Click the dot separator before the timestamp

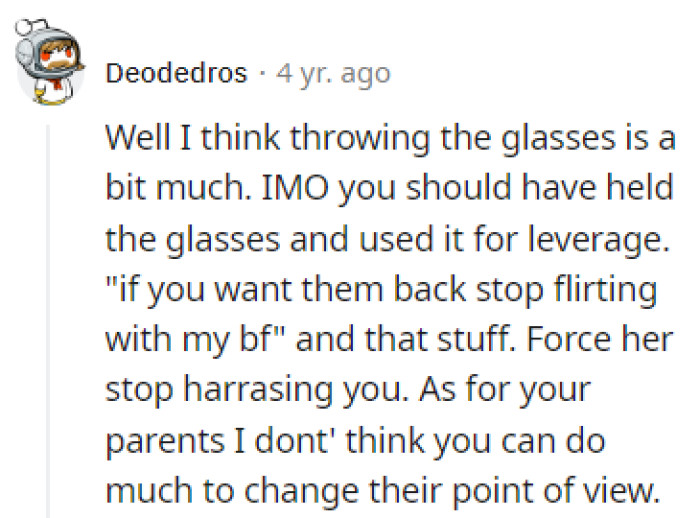tap(262, 74)
